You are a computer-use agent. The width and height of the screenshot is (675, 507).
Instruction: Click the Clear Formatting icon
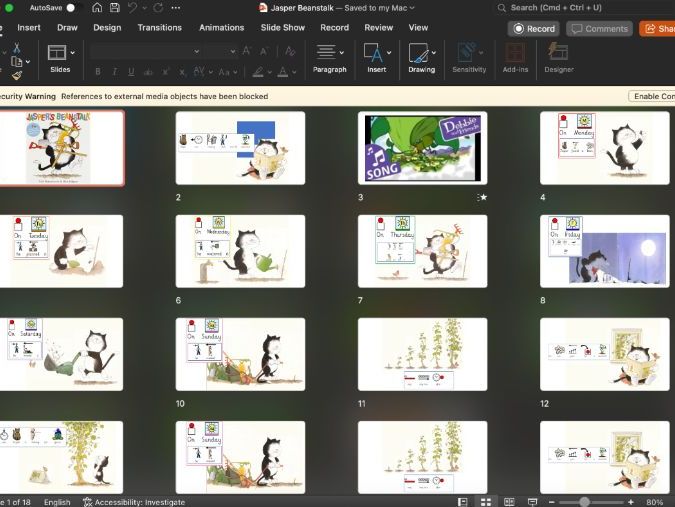(x=290, y=52)
